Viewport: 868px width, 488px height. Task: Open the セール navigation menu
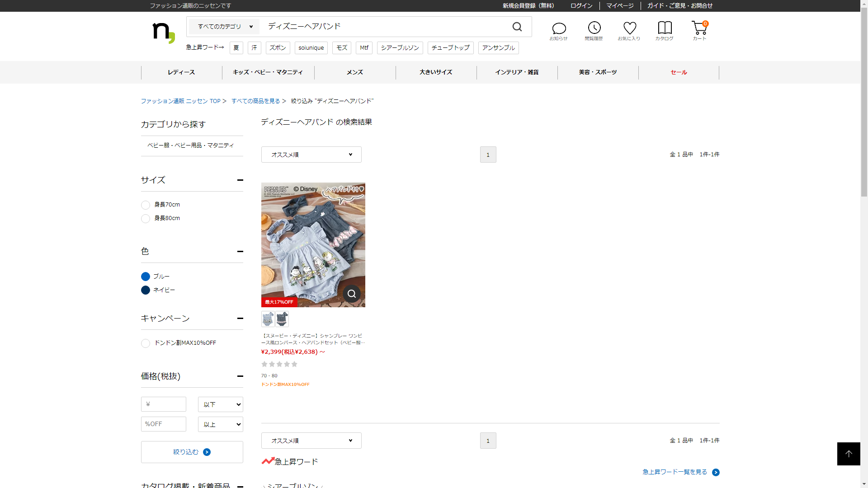tap(679, 72)
